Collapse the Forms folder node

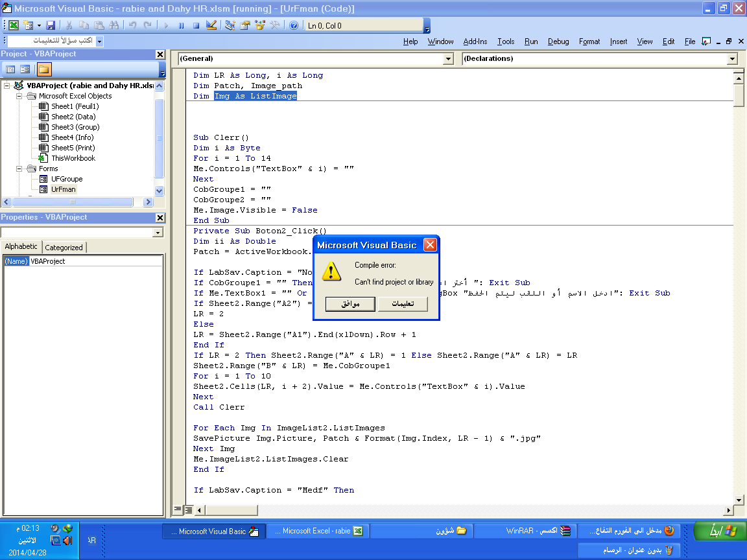(19, 169)
